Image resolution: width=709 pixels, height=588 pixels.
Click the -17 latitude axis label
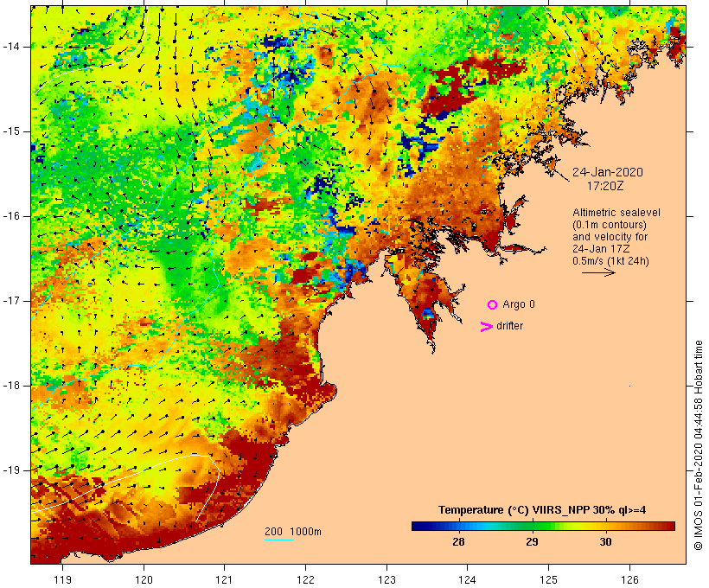(x=11, y=301)
